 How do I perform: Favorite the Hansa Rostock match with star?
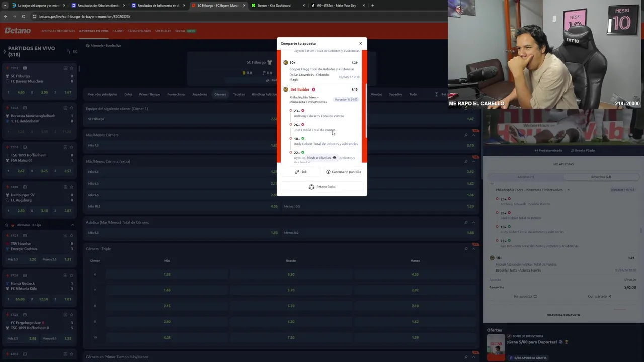(x=72, y=275)
